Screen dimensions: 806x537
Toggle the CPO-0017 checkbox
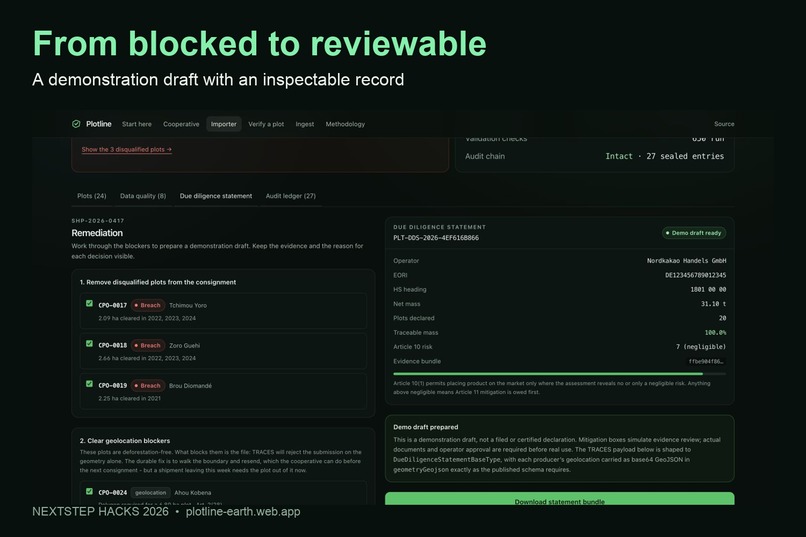click(x=89, y=304)
